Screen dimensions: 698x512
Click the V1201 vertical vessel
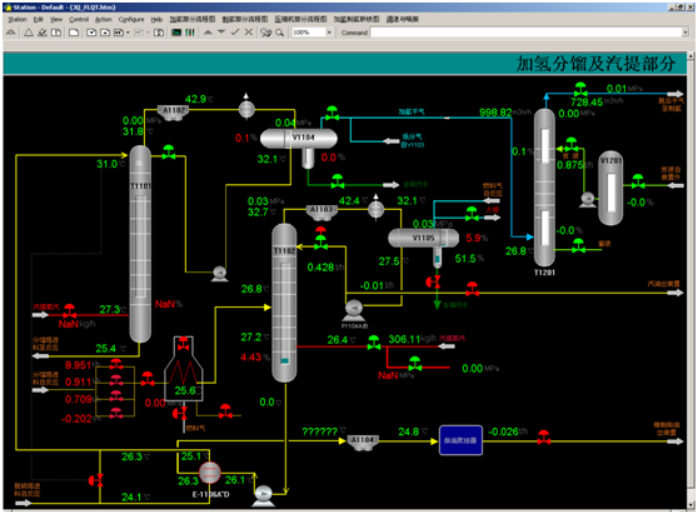609,184
